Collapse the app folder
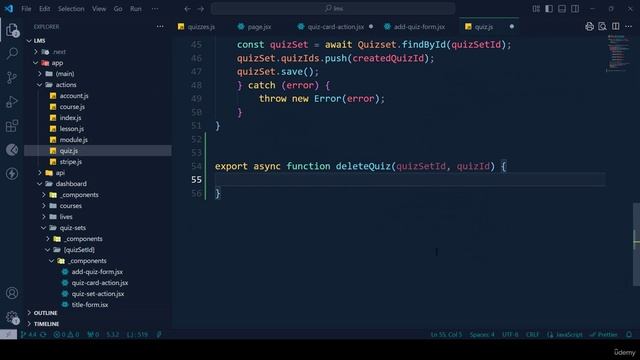Image resolution: width=640 pixels, height=360 pixels. point(57,63)
